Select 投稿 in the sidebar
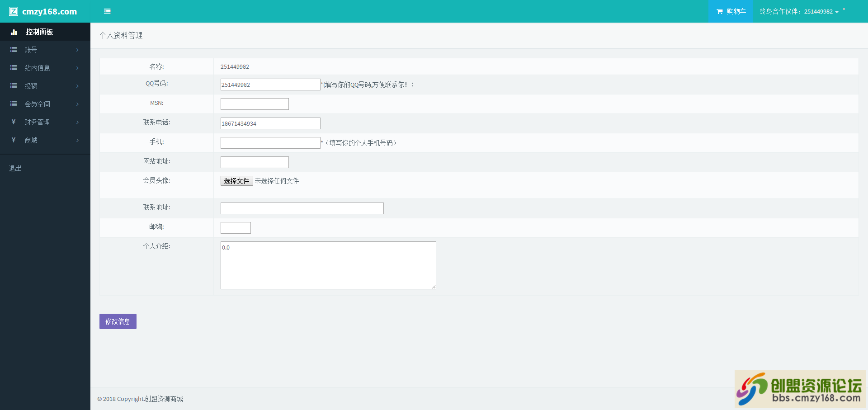This screenshot has width=868, height=410. tap(45, 86)
